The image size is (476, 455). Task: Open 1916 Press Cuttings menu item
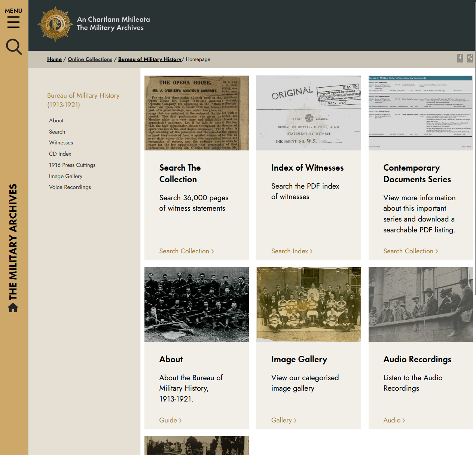click(72, 165)
